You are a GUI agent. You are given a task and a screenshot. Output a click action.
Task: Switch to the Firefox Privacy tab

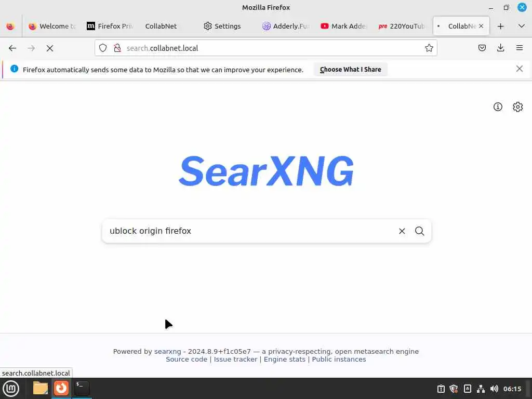point(110,26)
